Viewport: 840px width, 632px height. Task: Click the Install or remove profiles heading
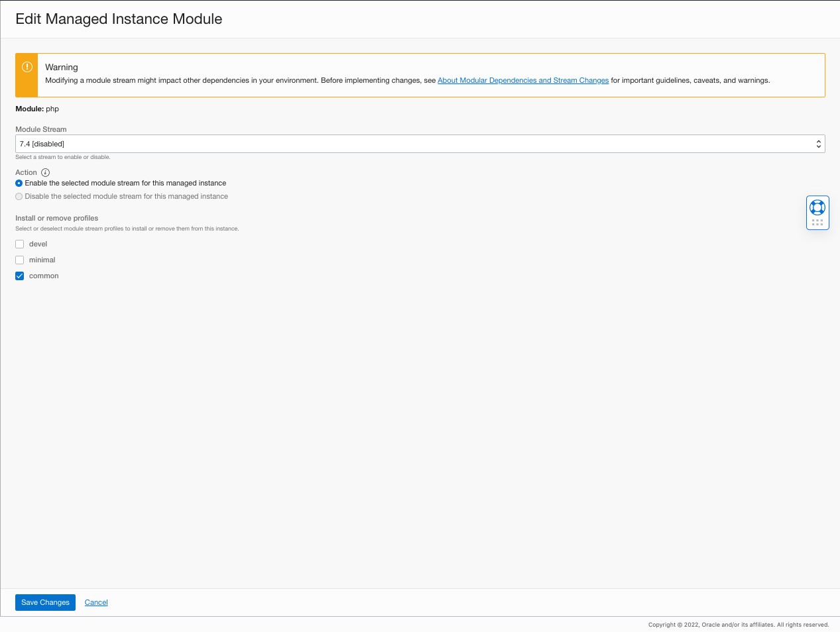click(x=57, y=218)
